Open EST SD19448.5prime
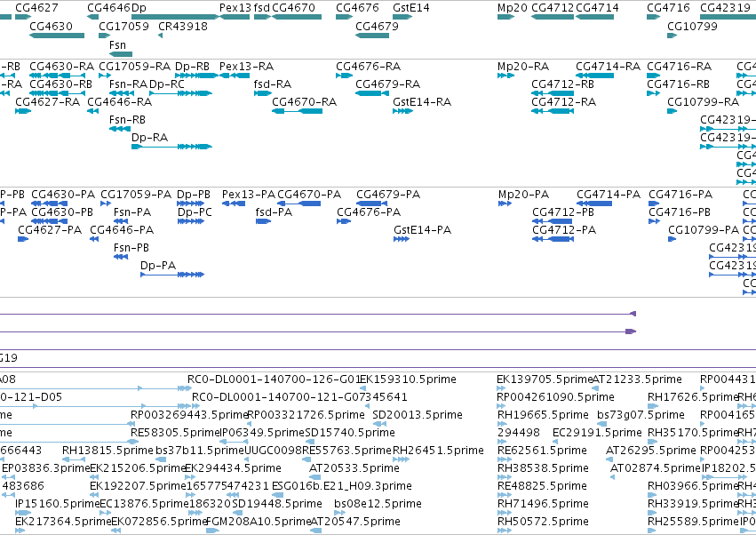756x535 pixels. point(277,504)
